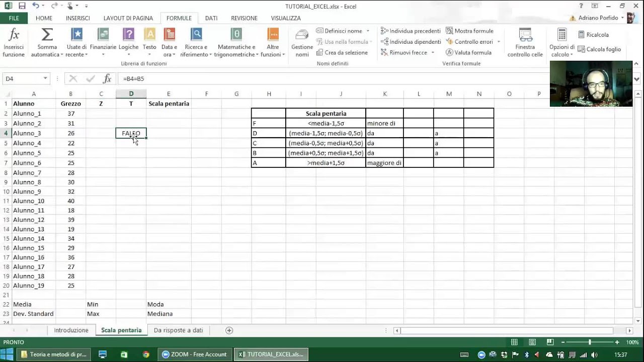Click Controllo errori
644x362 pixels.
pyautogui.click(x=469, y=42)
